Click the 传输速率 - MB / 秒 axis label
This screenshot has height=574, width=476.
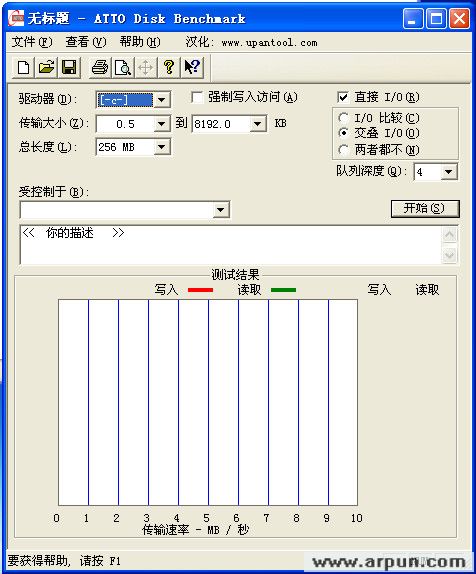[196, 530]
